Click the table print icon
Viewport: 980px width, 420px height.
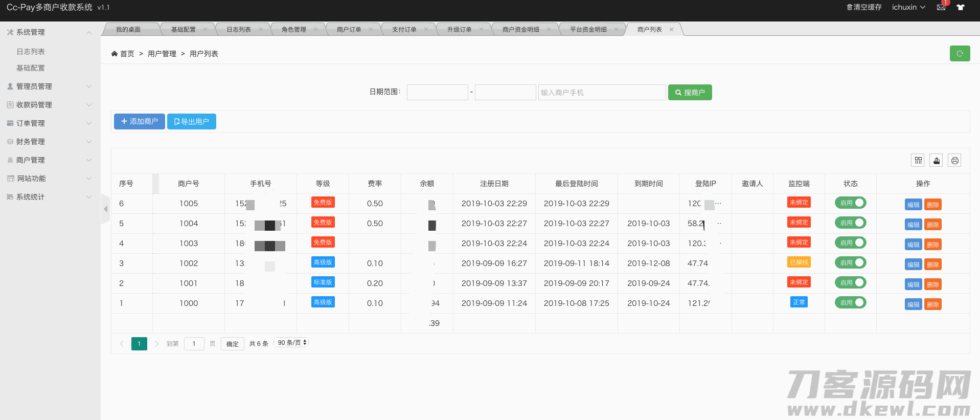tap(954, 161)
